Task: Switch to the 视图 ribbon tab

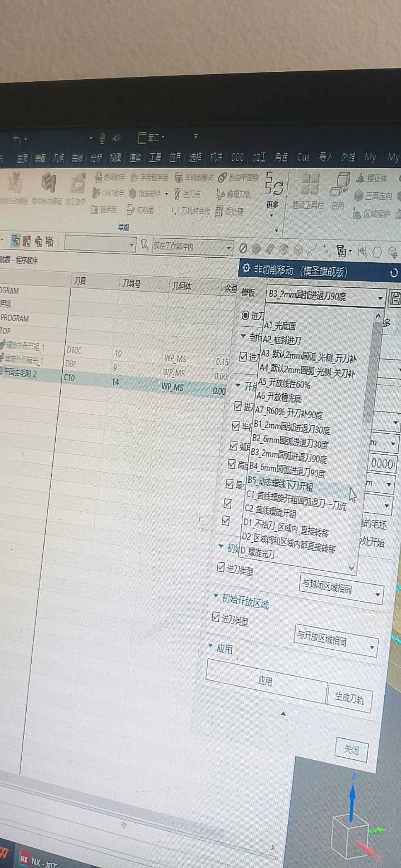Action: coord(115,158)
